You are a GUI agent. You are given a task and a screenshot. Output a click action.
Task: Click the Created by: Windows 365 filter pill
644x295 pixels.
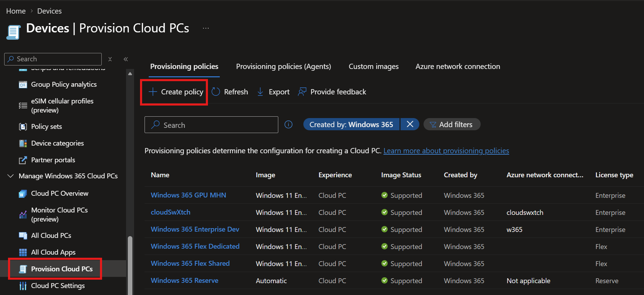pos(351,124)
